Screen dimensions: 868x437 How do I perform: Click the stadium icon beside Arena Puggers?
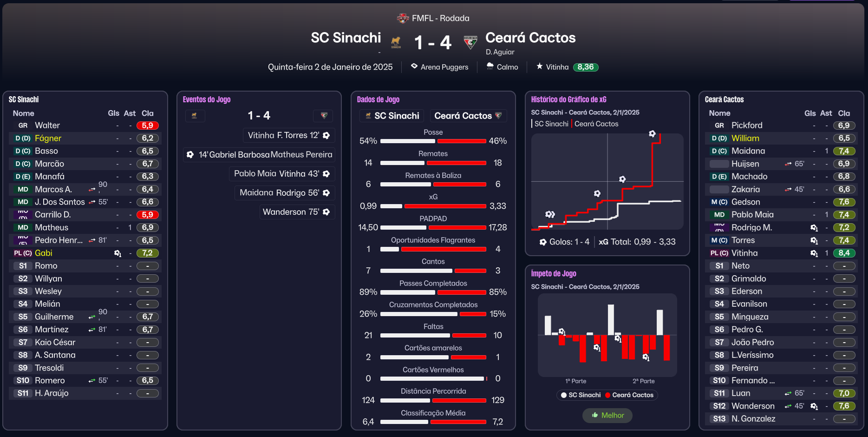[x=414, y=66]
